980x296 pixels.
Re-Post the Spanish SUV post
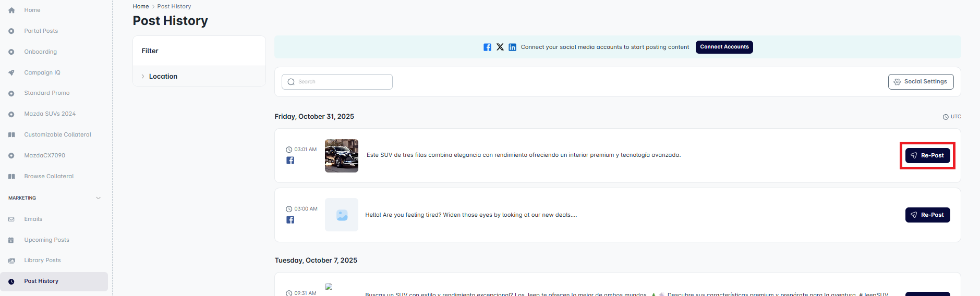click(927, 155)
